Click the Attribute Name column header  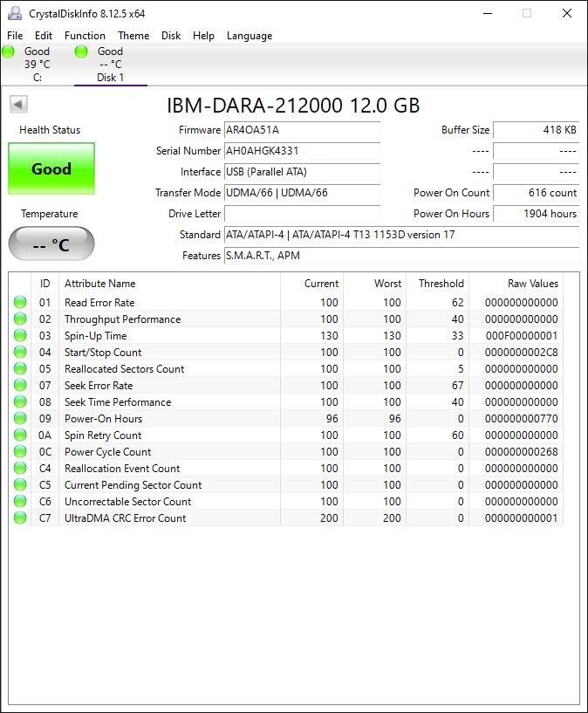pyautogui.click(x=169, y=284)
